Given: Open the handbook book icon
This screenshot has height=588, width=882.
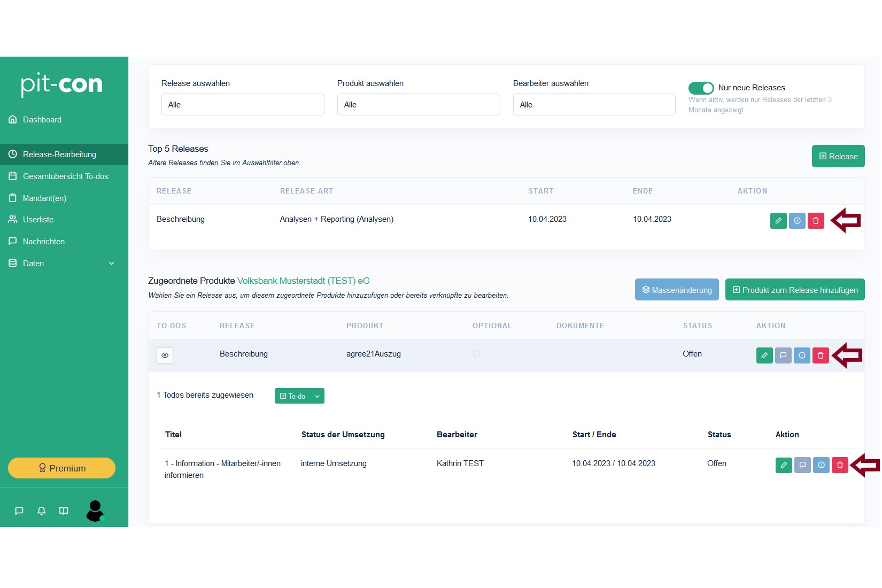Looking at the screenshot, I should 64,511.
